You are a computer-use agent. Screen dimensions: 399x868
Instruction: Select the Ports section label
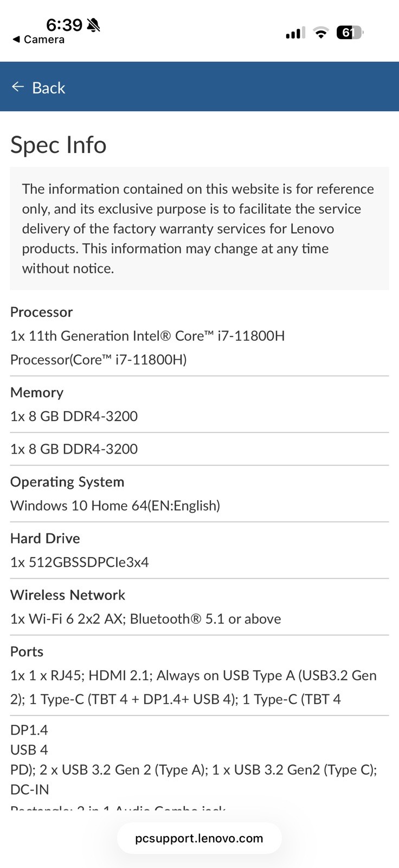pyautogui.click(x=27, y=652)
